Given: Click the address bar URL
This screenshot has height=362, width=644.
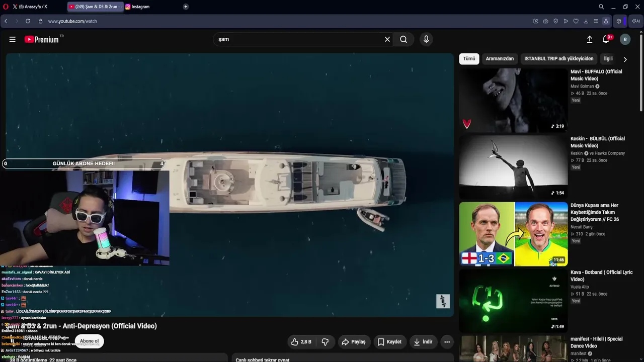Looking at the screenshot, I should (x=72, y=21).
